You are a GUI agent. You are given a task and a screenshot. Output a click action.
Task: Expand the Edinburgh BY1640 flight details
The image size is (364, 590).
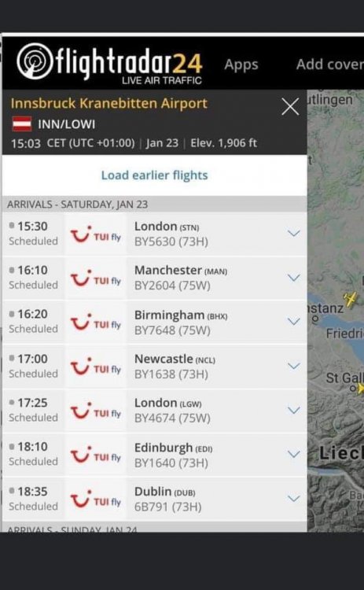(x=294, y=454)
